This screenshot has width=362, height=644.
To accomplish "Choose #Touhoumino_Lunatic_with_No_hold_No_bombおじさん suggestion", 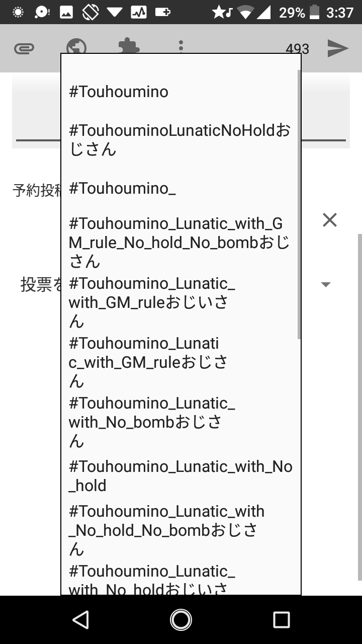I will 167,530.
